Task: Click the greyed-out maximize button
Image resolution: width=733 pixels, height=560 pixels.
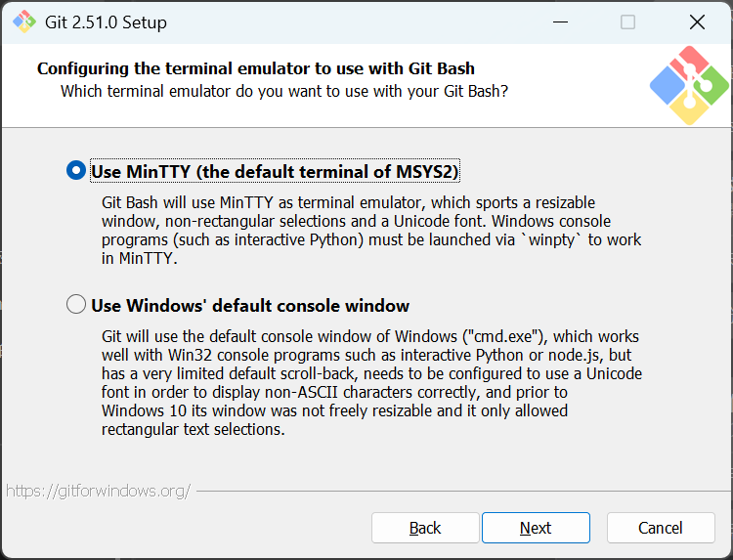Action: [628, 22]
